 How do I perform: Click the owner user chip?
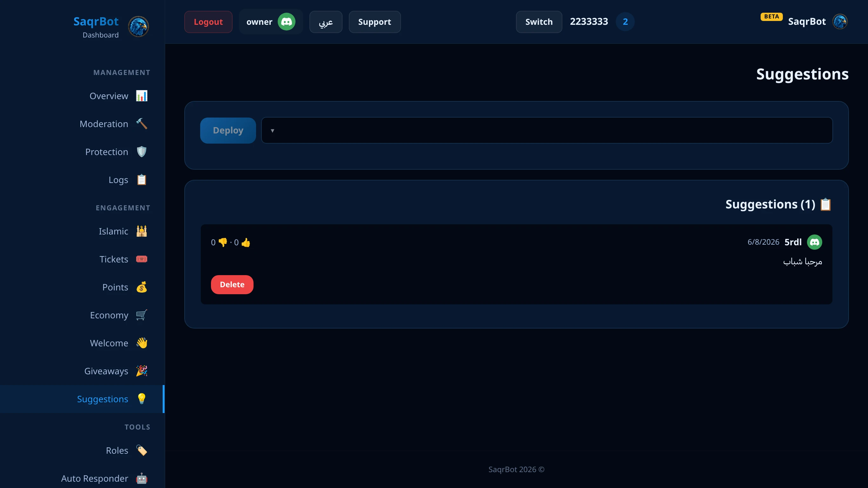[271, 22]
